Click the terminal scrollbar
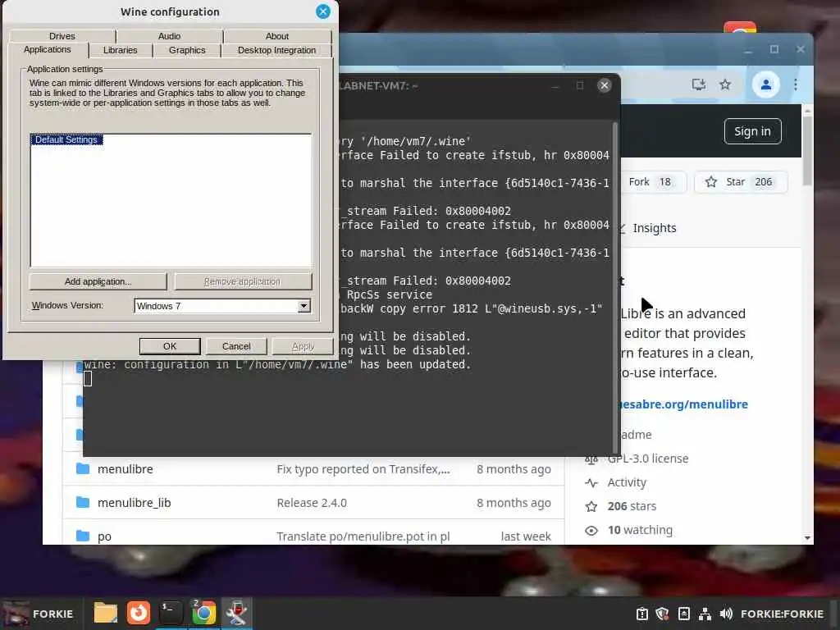Image resolution: width=840 pixels, height=630 pixels. pos(615,286)
